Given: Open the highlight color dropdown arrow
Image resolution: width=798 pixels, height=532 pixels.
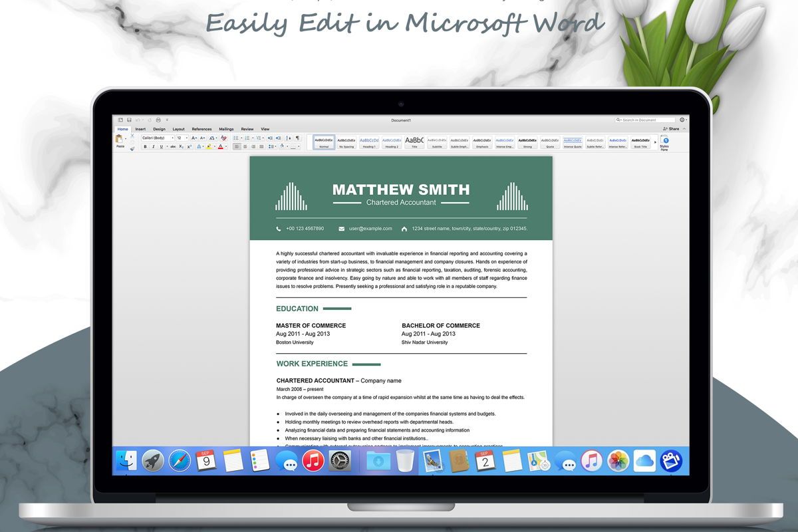Looking at the screenshot, I should 214,146.
